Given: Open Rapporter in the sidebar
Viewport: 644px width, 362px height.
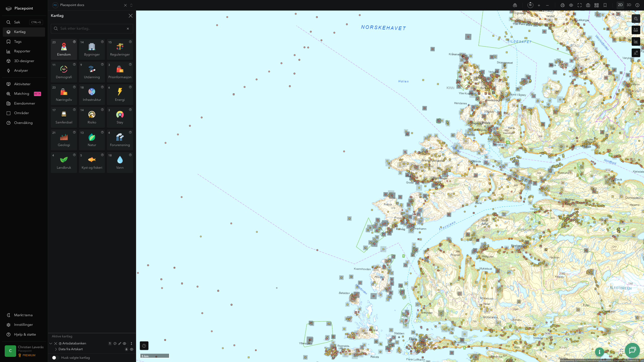Looking at the screenshot, I should tap(24, 51).
